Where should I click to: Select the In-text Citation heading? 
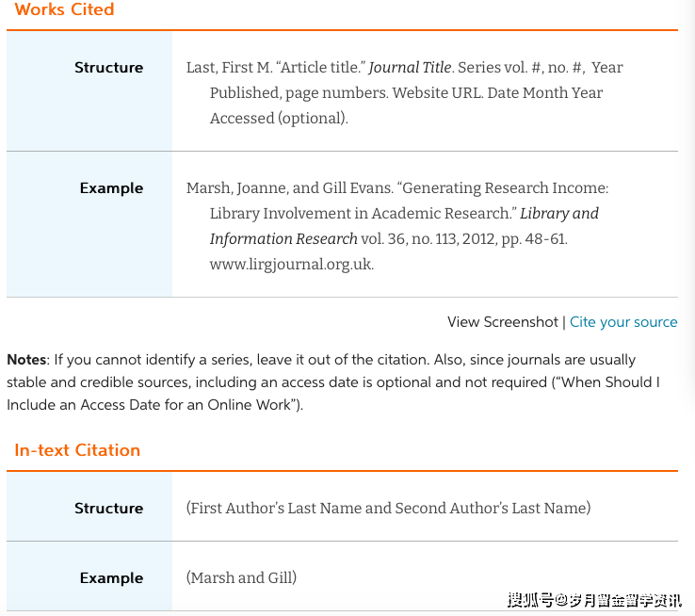click(77, 450)
